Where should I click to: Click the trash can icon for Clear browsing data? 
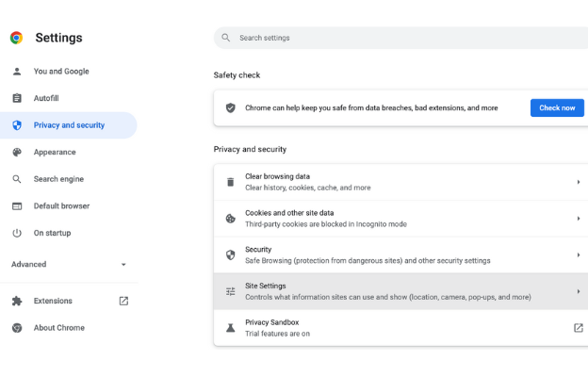tap(230, 182)
